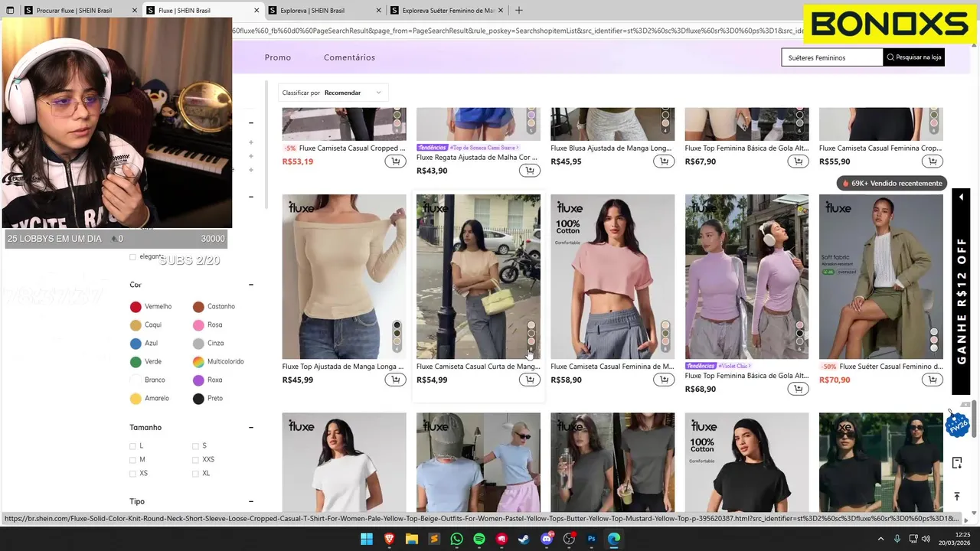Show hidden system tray icons
Screen dimensions: 980x551
(880, 539)
